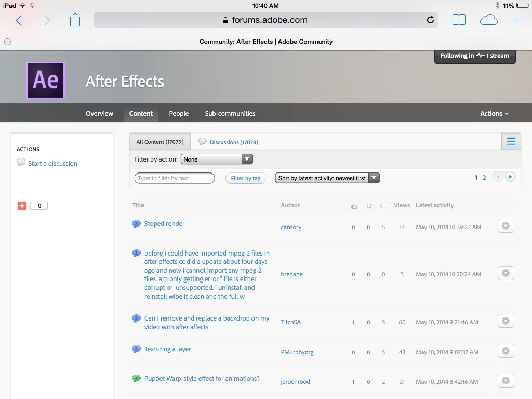
Task: Click the battery indicator in status bar
Action: (x=523, y=5)
